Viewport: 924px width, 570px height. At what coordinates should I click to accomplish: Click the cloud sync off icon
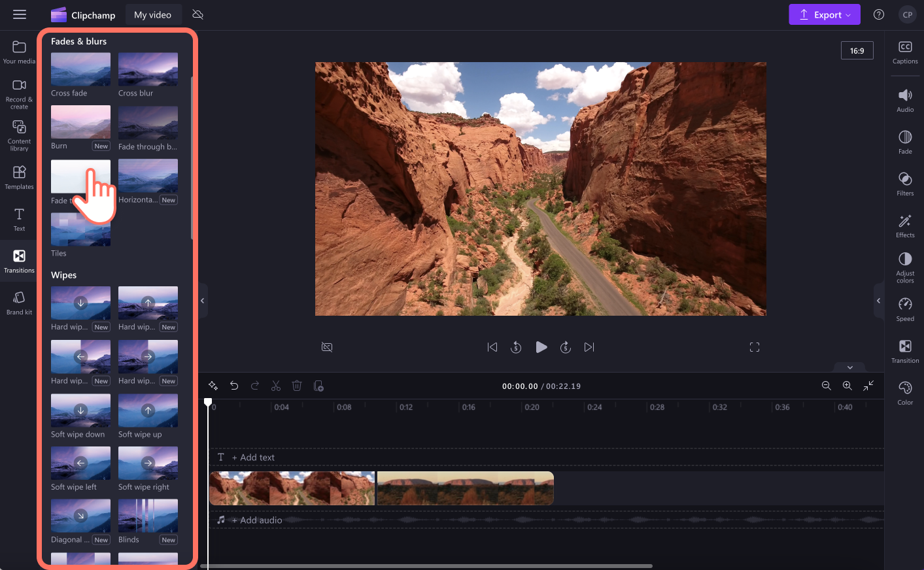(197, 14)
